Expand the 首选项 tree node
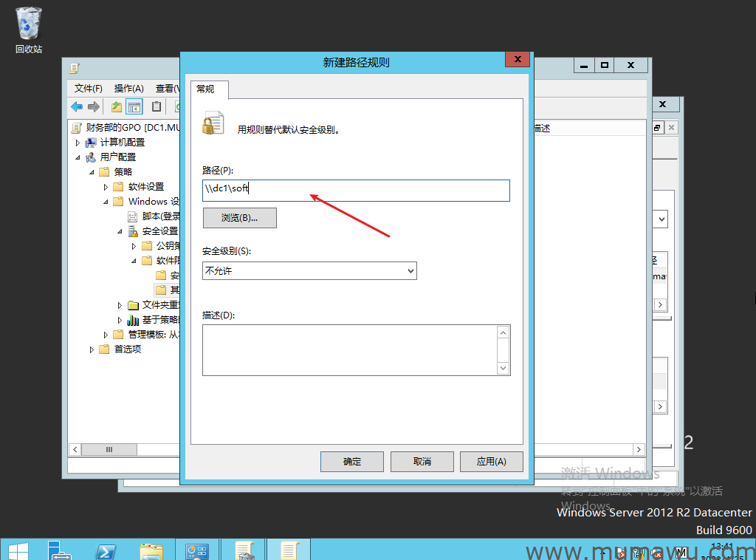Screen dimensions: 756x560 92,349
